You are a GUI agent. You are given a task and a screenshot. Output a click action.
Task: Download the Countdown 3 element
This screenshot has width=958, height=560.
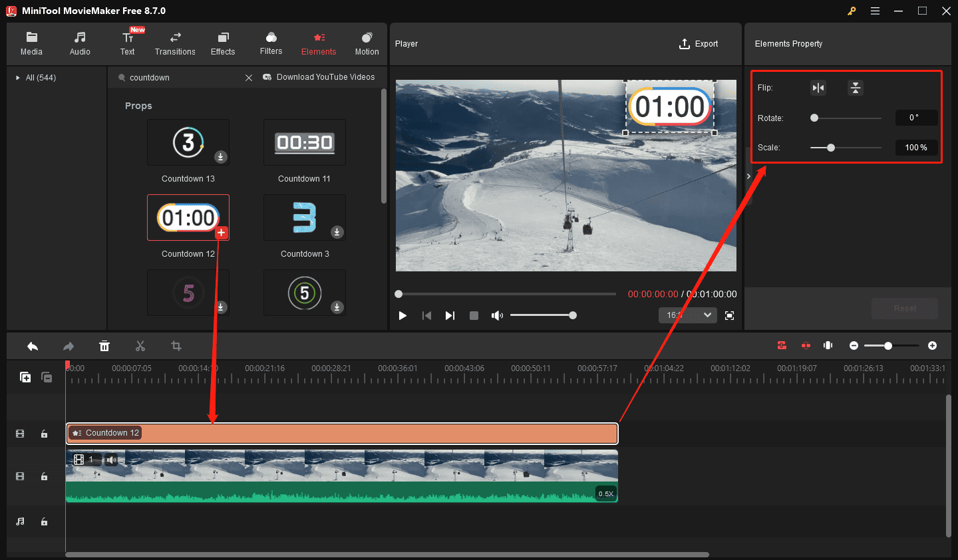pos(337,232)
